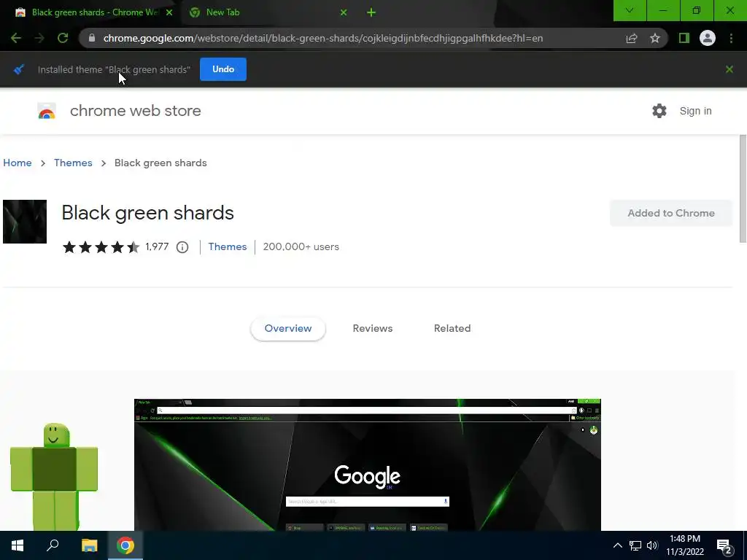Open the volume tray icon

(x=652, y=545)
